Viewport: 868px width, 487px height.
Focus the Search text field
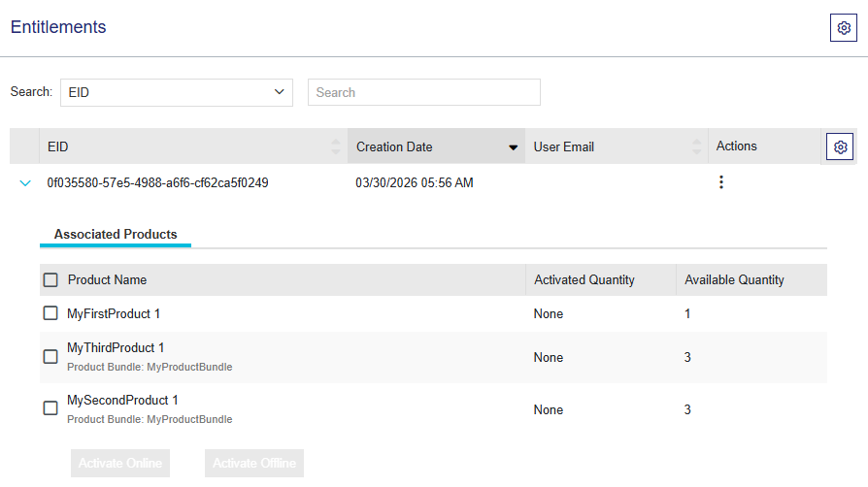click(423, 92)
